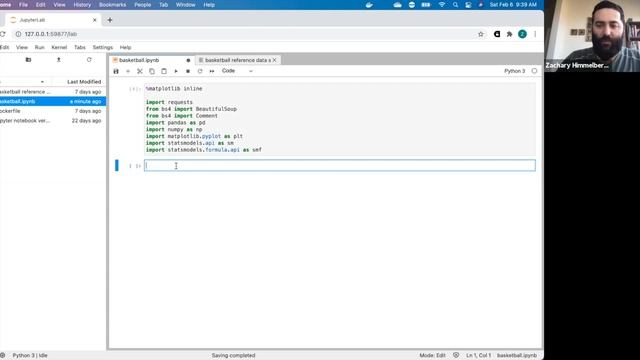
Task: Select the jupyter notebook ver... file
Action: pos(53,121)
